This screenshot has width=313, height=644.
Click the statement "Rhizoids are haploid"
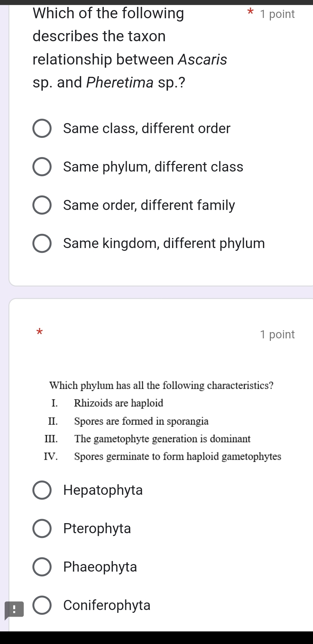[x=119, y=403]
